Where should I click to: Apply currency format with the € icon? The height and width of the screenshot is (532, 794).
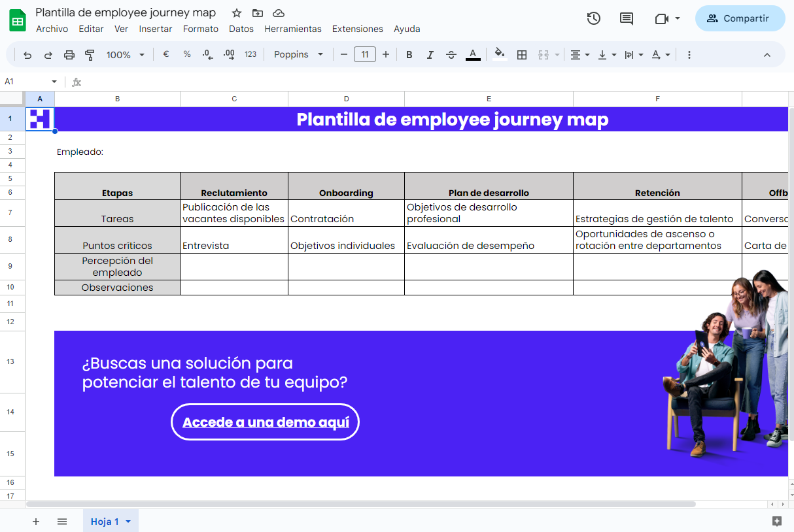tap(166, 54)
